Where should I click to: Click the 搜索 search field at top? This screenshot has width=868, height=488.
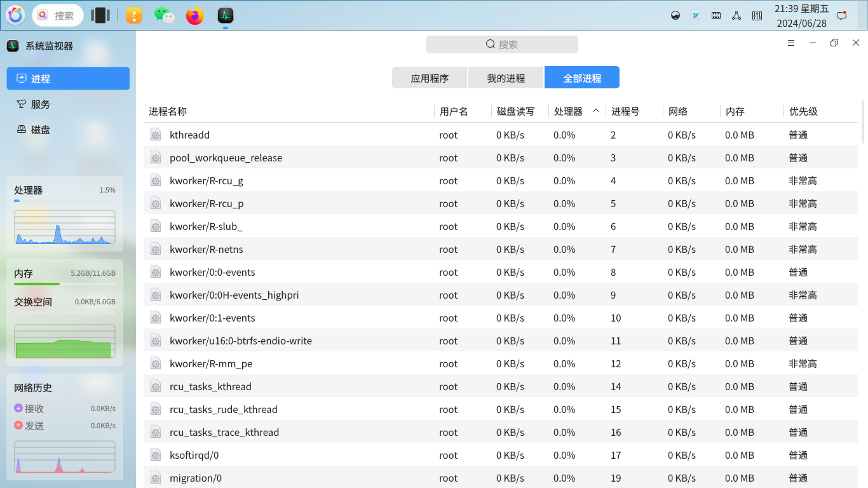[x=501, y=44]
